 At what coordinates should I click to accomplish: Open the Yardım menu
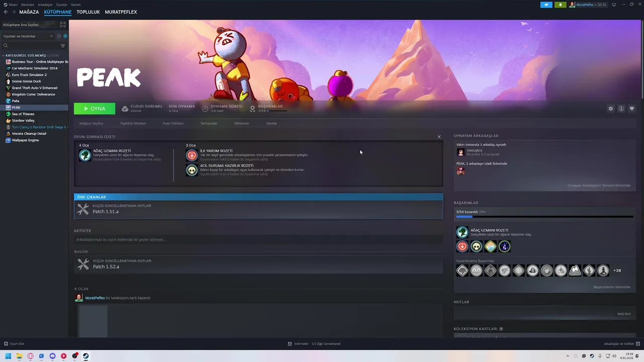tap(75, 5)
